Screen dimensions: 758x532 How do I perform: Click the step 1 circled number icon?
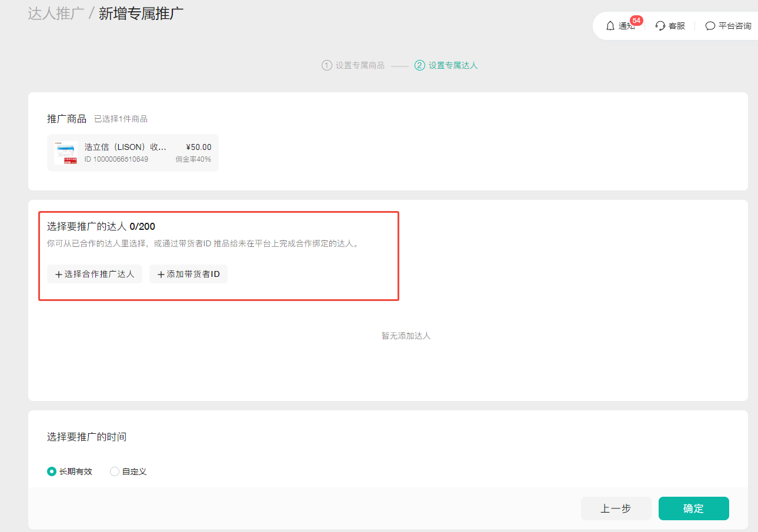coord(327,65)
